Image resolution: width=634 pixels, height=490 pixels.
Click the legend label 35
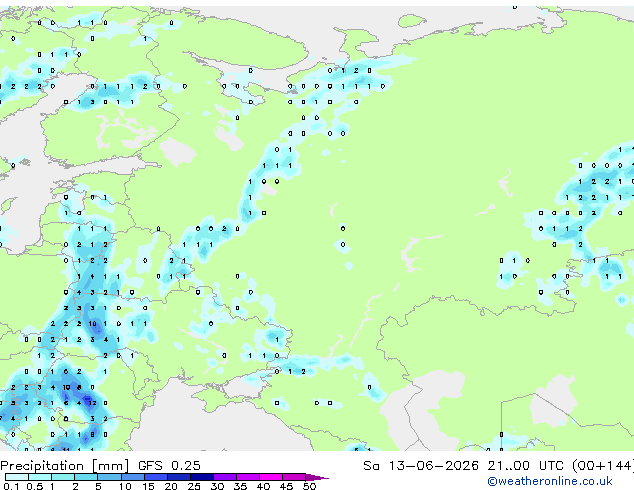pos(240,486)
